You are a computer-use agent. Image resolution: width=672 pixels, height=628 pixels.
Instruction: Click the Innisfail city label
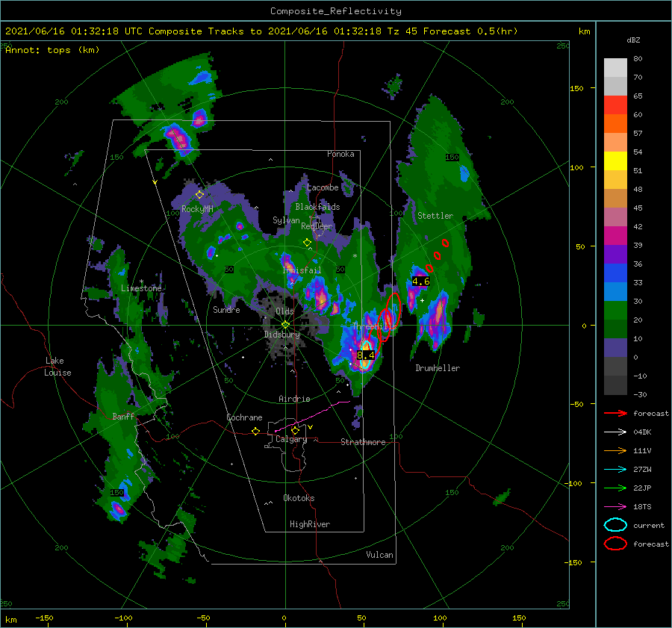point(302,270)
